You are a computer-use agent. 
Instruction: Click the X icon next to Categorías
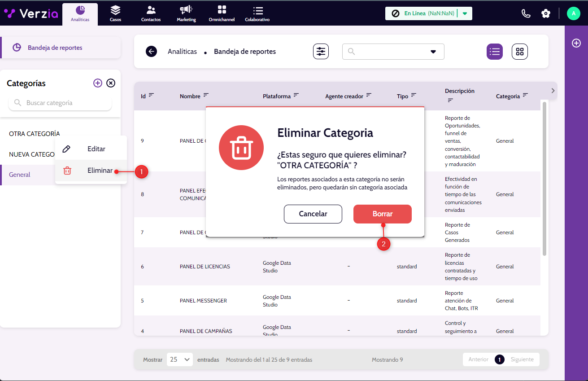click(x=111, y=83)
